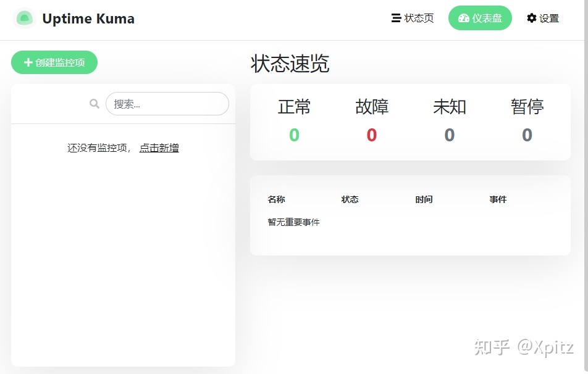
Task: Click the 状态速览 heading
Action: point(290,64)
